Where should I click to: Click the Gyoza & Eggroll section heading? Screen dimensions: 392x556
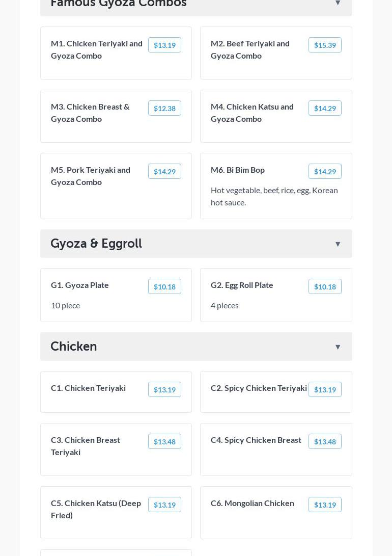click(x=96, y=244)
